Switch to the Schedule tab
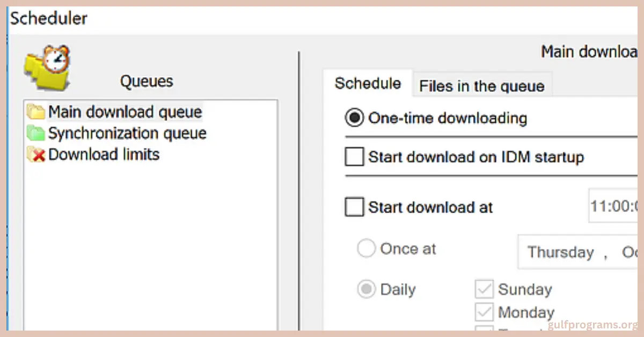644x337 pixels. tap(368, 84)
